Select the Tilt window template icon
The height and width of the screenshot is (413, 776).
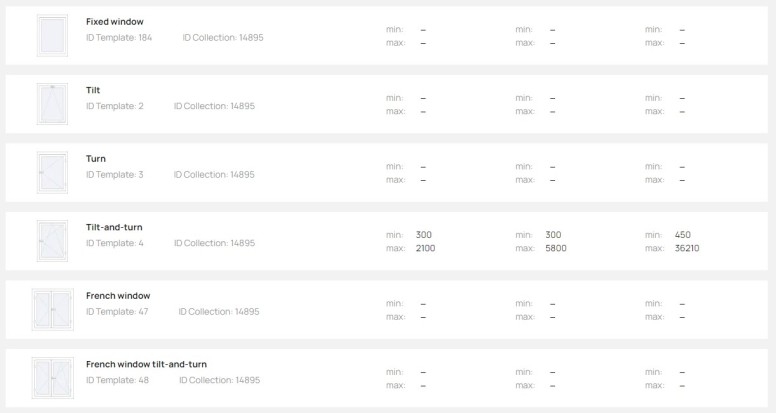[x=52, y=104]
